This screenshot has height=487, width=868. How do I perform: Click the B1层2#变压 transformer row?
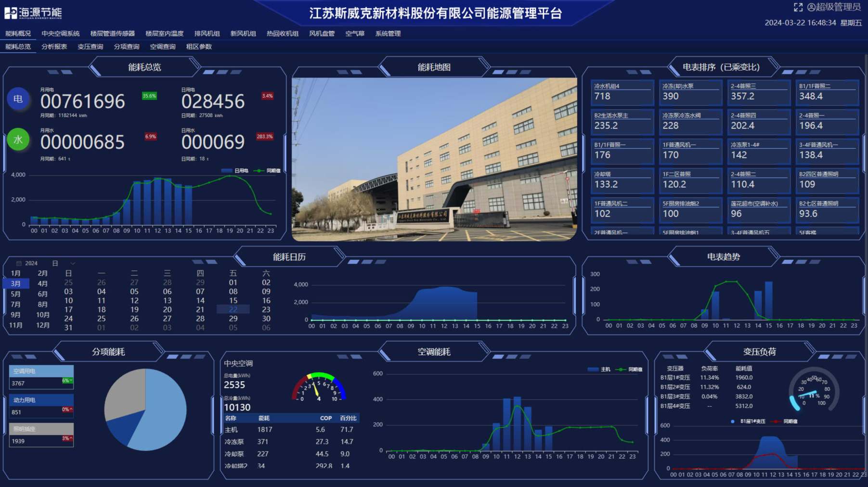(706, 387)
